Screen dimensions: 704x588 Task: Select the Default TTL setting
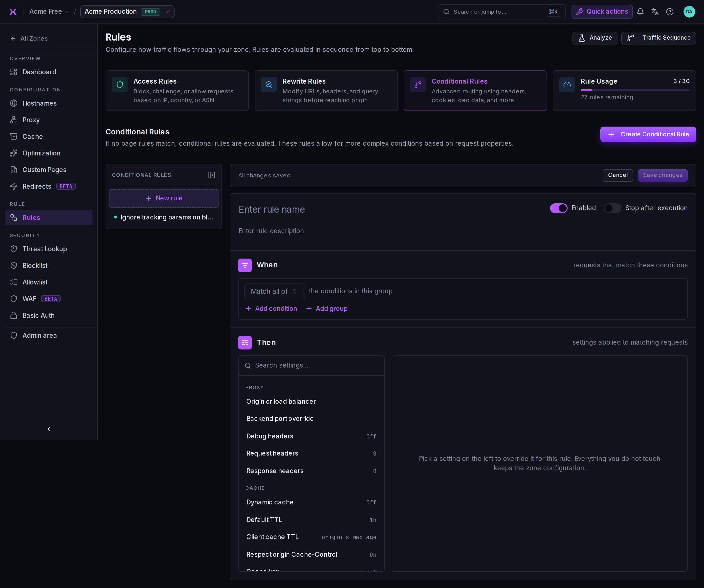tap(311, 520)
